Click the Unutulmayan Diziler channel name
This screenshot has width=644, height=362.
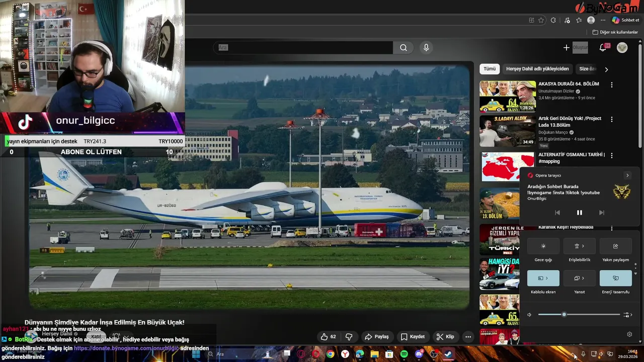coord(556,92)
